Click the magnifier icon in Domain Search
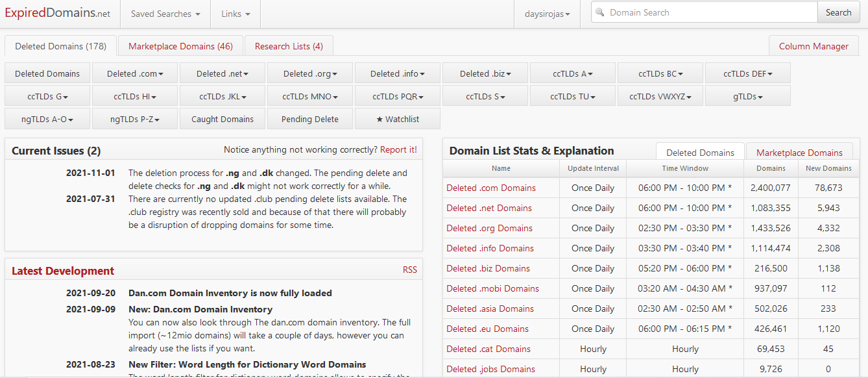 click(x=600, y=12)
